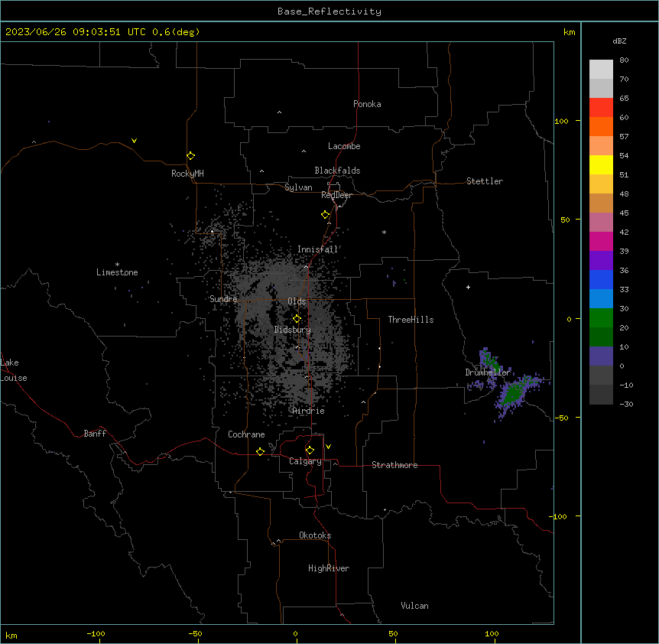
Task: Click the yellow radar site marker near Didsbury
Action: pos(297,319)
